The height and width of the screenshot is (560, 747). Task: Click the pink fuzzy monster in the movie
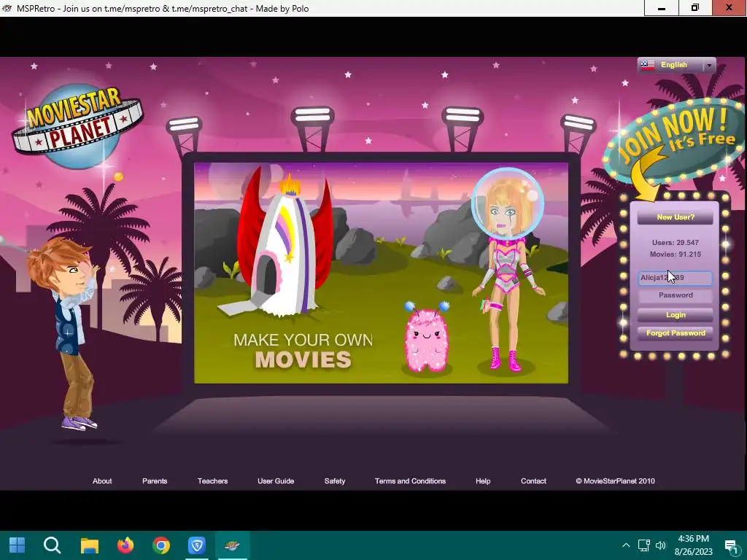click(426, 337)
